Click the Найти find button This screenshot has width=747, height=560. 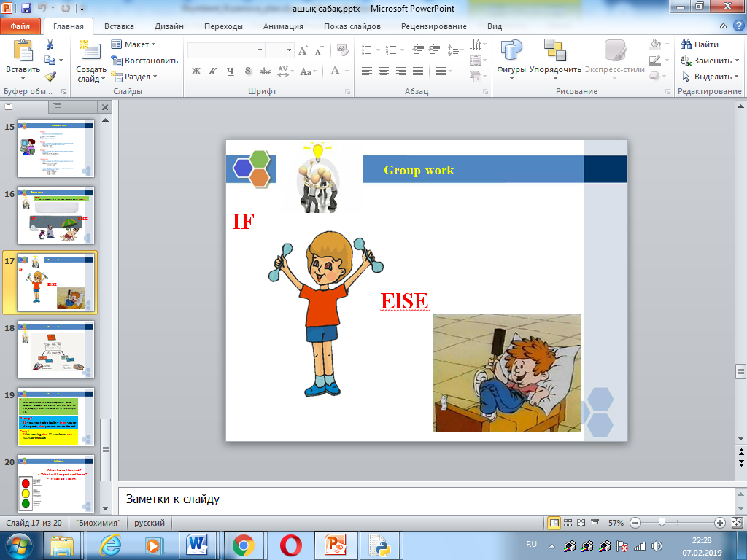[x=700, y=44]
